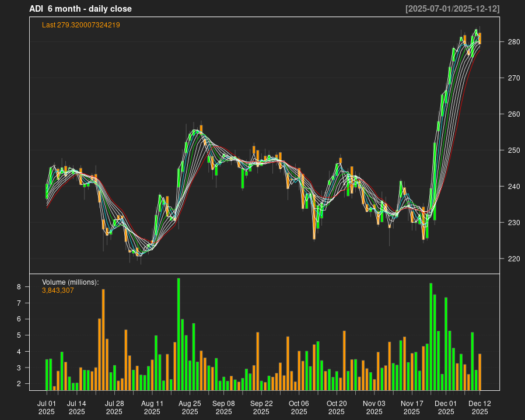Click the "Aug 25 2025" date axis label
Image resolution: width=525 pixels, height=420 pixels.
point(190,407)
